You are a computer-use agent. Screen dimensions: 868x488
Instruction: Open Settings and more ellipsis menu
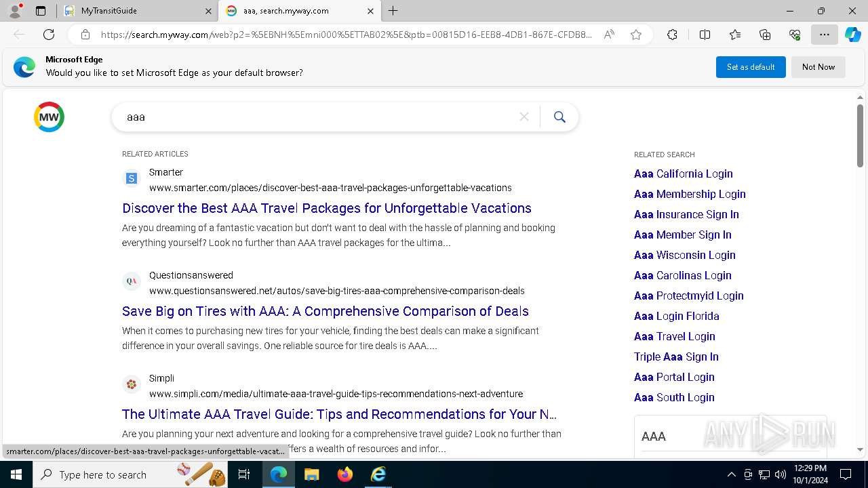point(825,35)
